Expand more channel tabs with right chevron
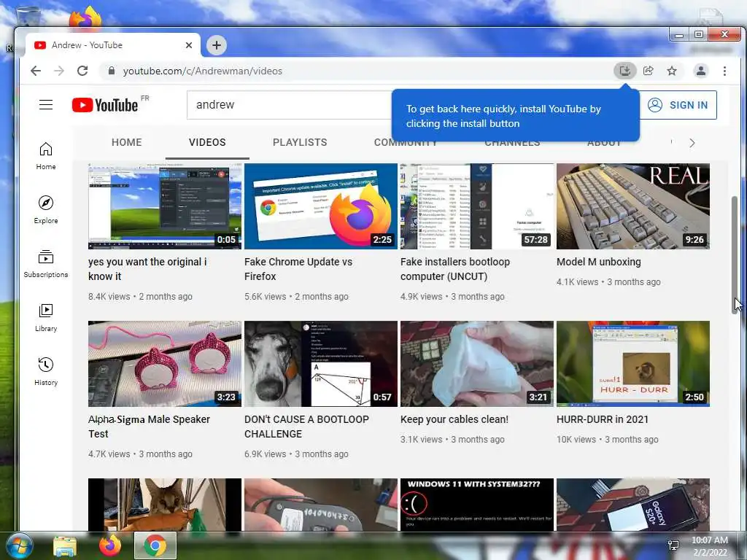The width and height of the screenshot is (747, 560). 692,143
